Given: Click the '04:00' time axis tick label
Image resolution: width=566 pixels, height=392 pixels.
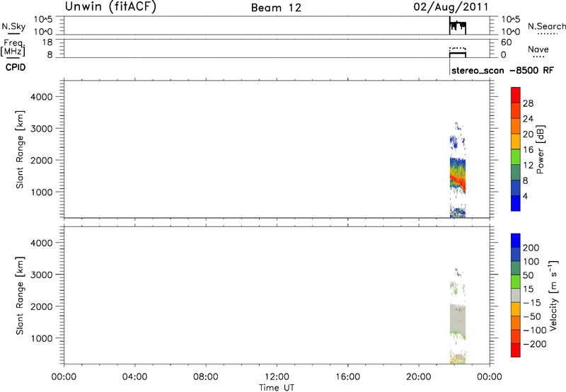Looking at the screenshot, I should 135,377.
